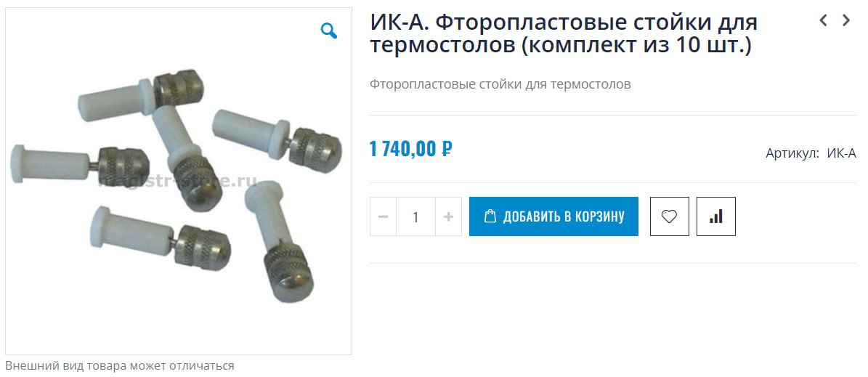Click the magistr-store.ru watermark on photo
868x377 pixels.
tap(177, 181)
